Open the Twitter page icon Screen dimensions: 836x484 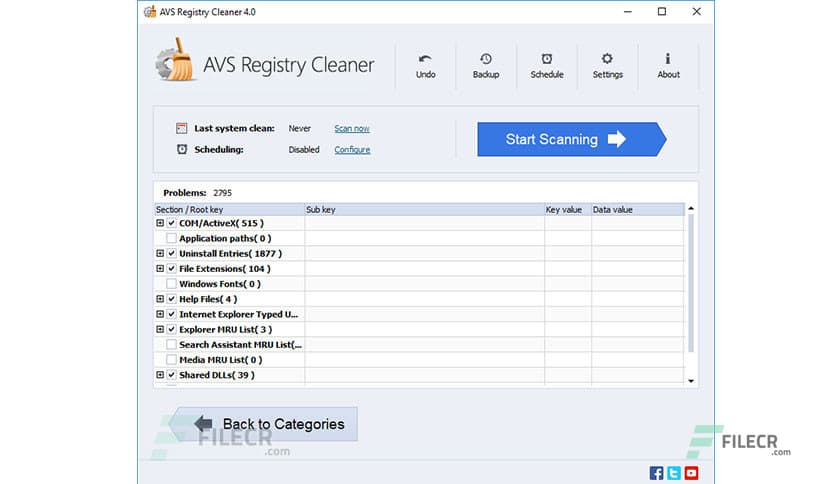pyautogui.click(x=674, y=473)
